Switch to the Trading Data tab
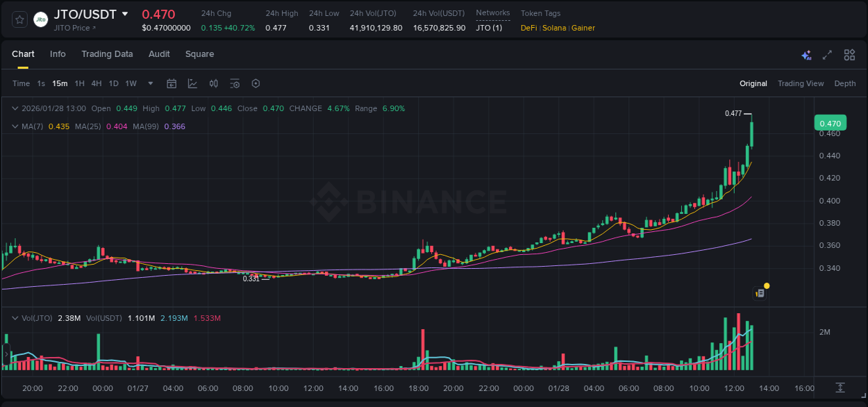 (107, 53)
